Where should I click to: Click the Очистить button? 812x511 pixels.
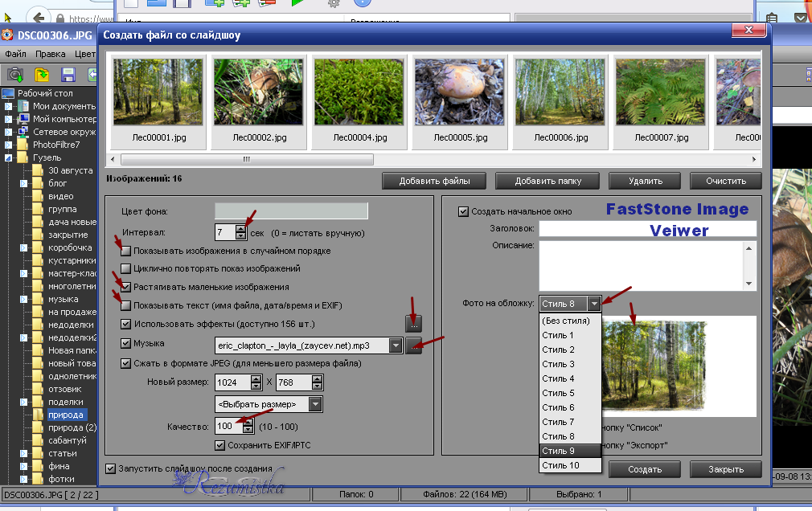pos(725,182)
